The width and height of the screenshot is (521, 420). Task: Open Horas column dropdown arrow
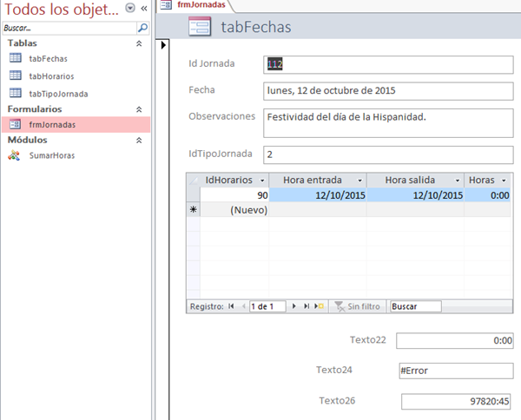504,180
